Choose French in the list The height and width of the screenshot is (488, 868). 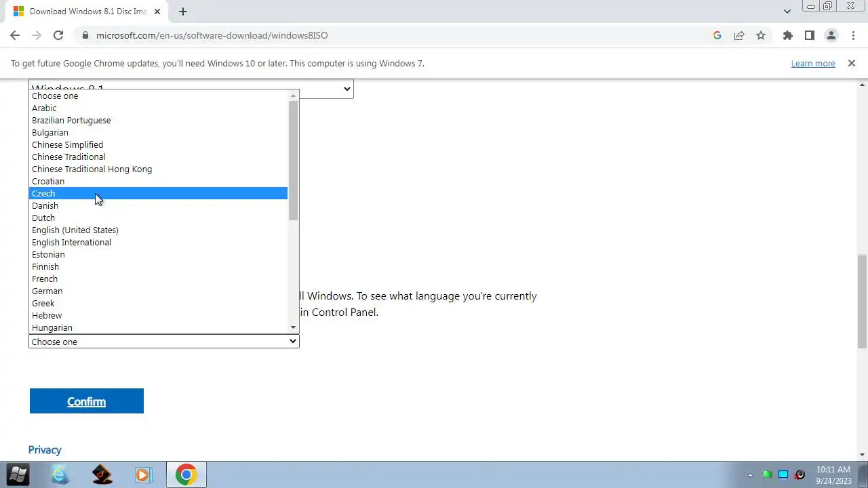pyautogui.click(x=159, y=279)
